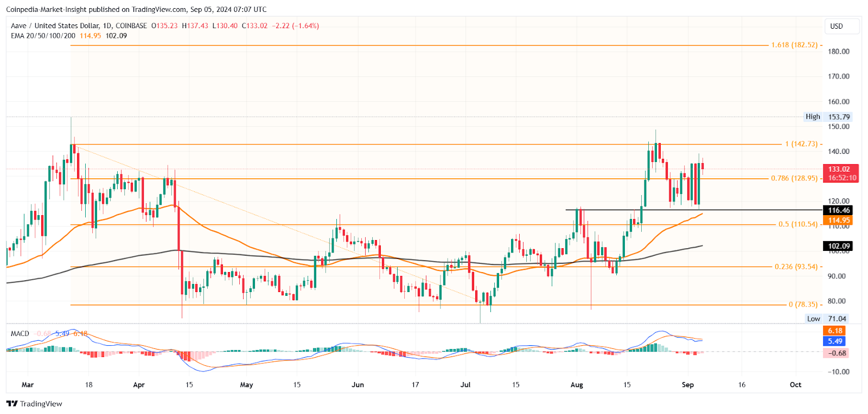Select the 0.786 (128.95) Fibonacci label
This screenshot has height=414, width=868.
coord(794,178)
